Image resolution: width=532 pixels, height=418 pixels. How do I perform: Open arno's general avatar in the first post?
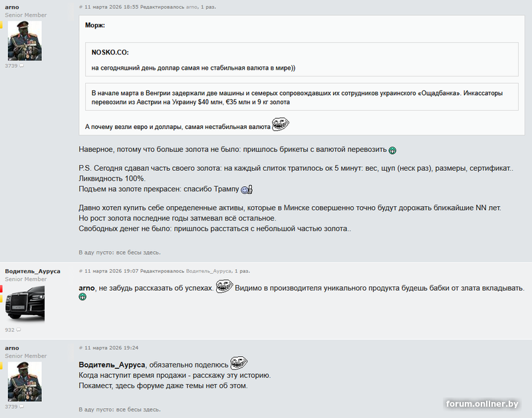[x=25, y=41]
